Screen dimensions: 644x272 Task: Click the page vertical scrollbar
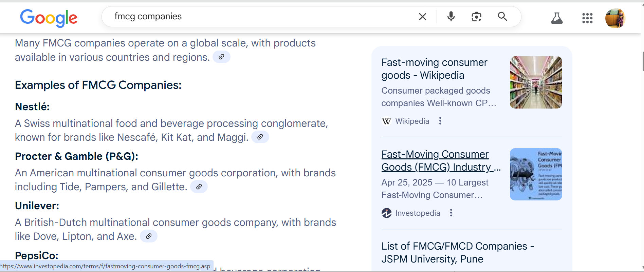[x=642, y=61]
